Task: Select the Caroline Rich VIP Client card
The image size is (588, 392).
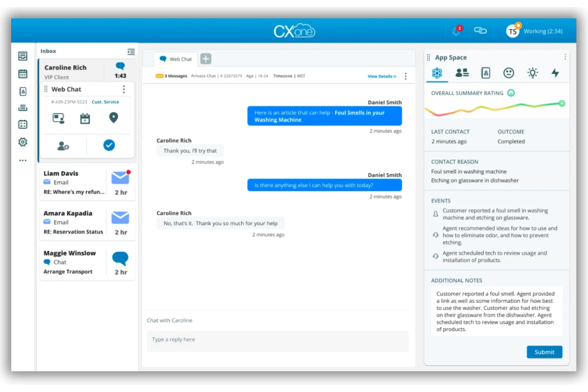Action: pos(87,71)
